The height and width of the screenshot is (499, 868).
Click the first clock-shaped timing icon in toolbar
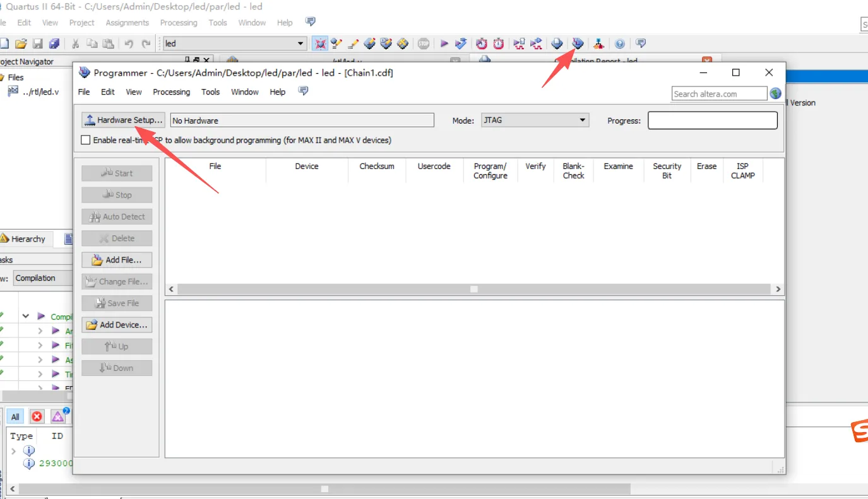(482, 44)
